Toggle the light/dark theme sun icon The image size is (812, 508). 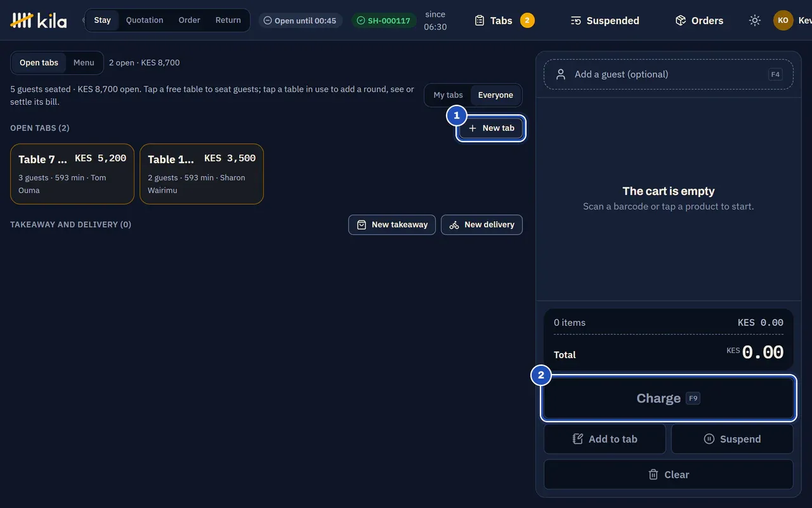click(x=754, y=20)
